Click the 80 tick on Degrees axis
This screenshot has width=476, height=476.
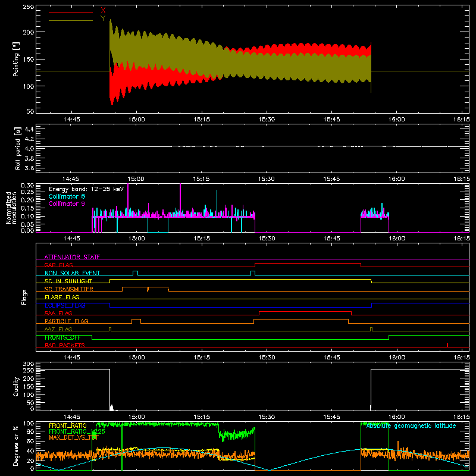pyautogui.click(x=30, y=431)
